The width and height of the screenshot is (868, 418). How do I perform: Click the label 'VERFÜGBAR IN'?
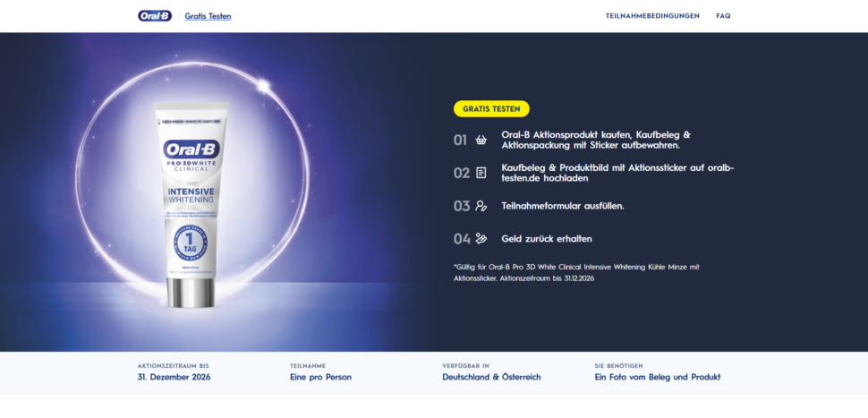tap(465, 366)
